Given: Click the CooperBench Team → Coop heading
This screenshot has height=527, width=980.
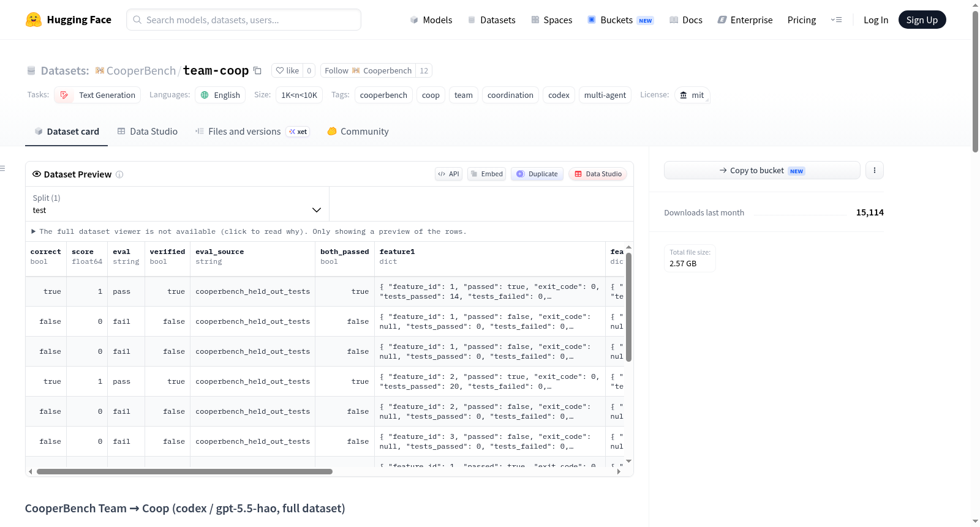Looking at the screenshot, I should (x=185, y=508).
